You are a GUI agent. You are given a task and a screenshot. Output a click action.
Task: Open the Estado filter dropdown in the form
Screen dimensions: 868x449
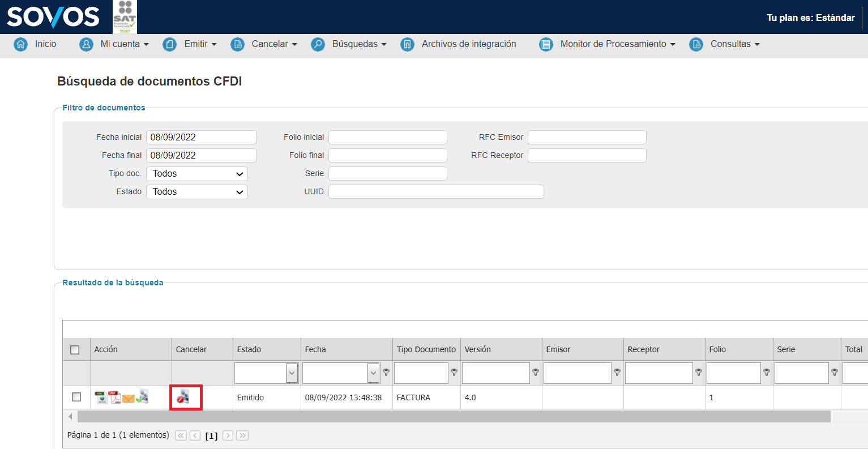197,192
